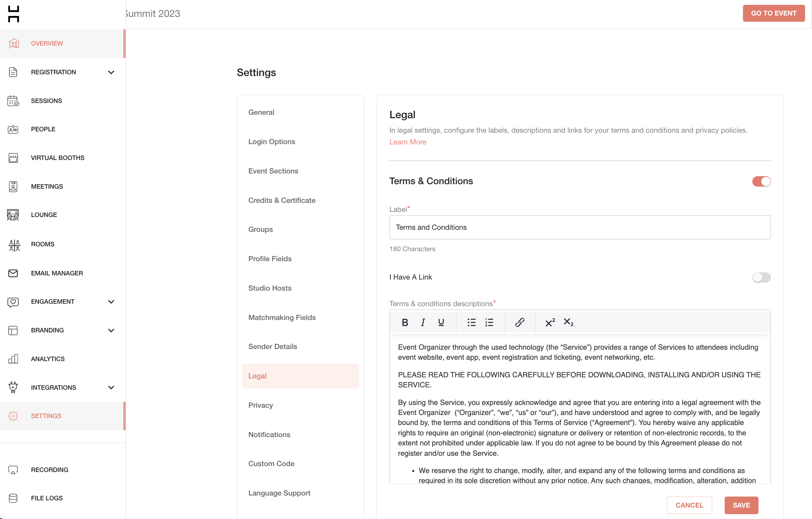The image size is (812, 519).
Task: Click the Sessions calendar icon
Action: click(13, 101)
